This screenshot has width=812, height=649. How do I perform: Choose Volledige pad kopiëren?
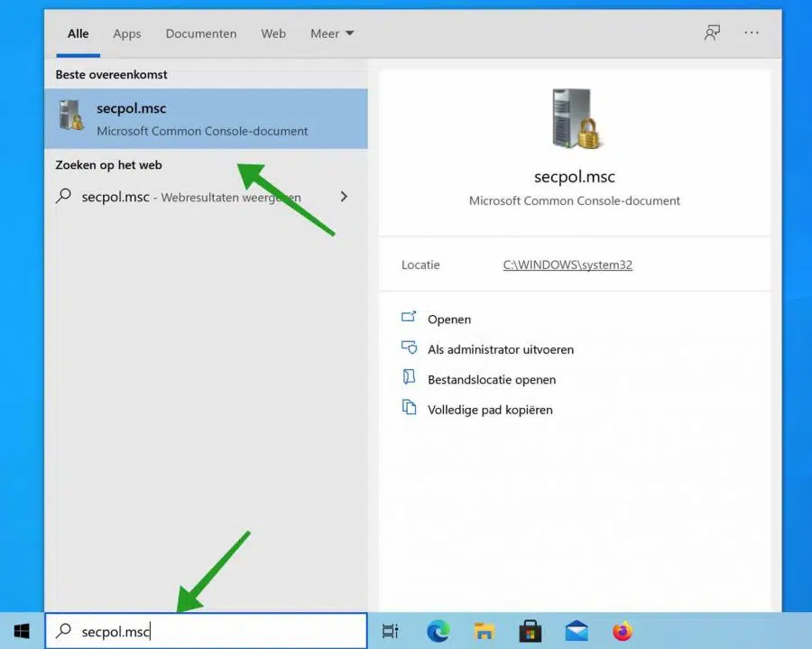(490, 410)
